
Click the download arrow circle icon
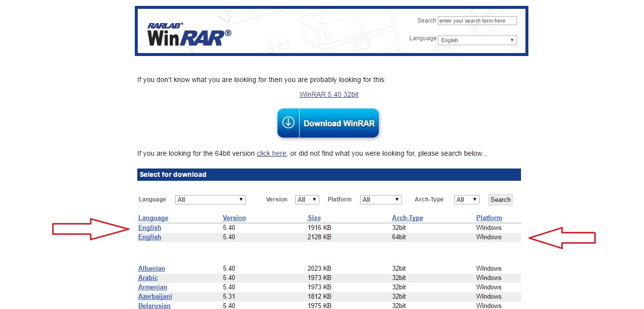click(x=288, y=123)
